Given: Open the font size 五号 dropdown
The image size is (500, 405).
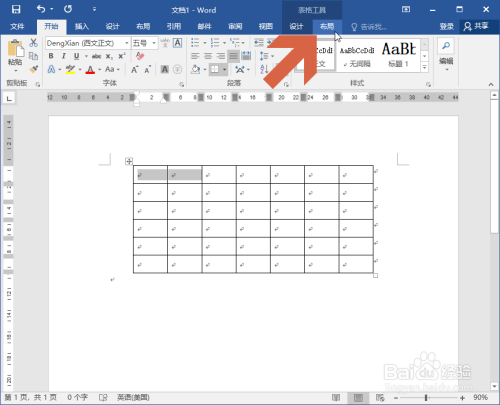Looking at the screenshot, I should pos(154,43).
